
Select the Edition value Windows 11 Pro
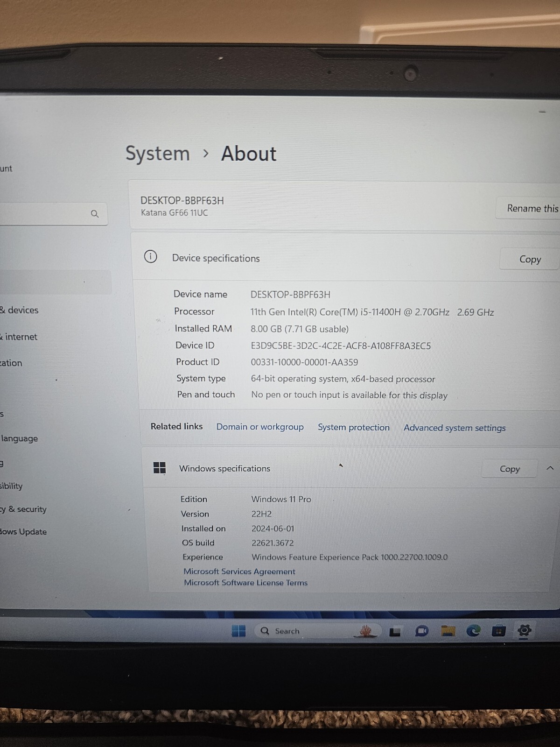(x=281, y=499)
